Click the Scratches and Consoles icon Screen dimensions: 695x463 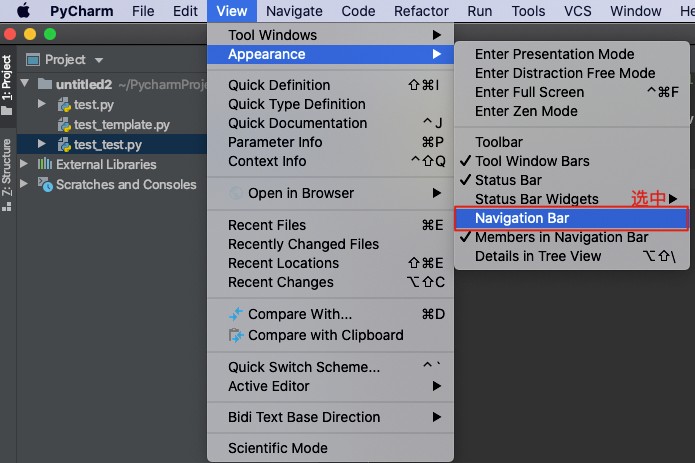(x=45, y=184)
